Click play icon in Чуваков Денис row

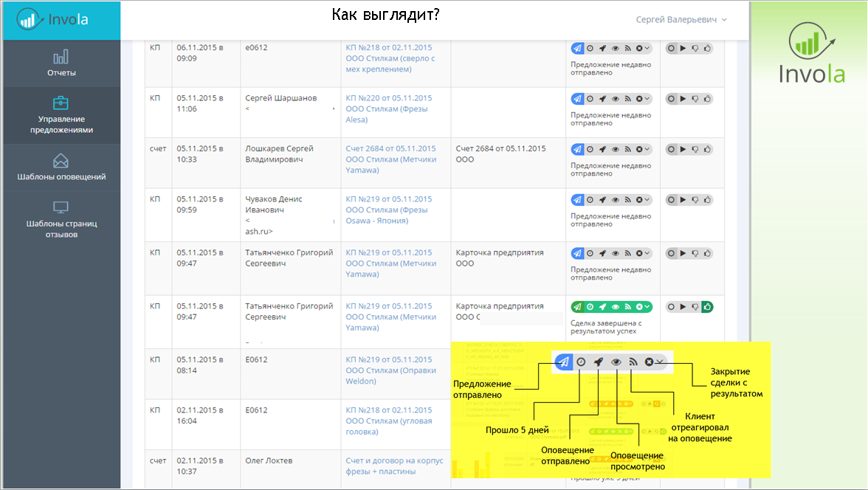pos(683,199)
